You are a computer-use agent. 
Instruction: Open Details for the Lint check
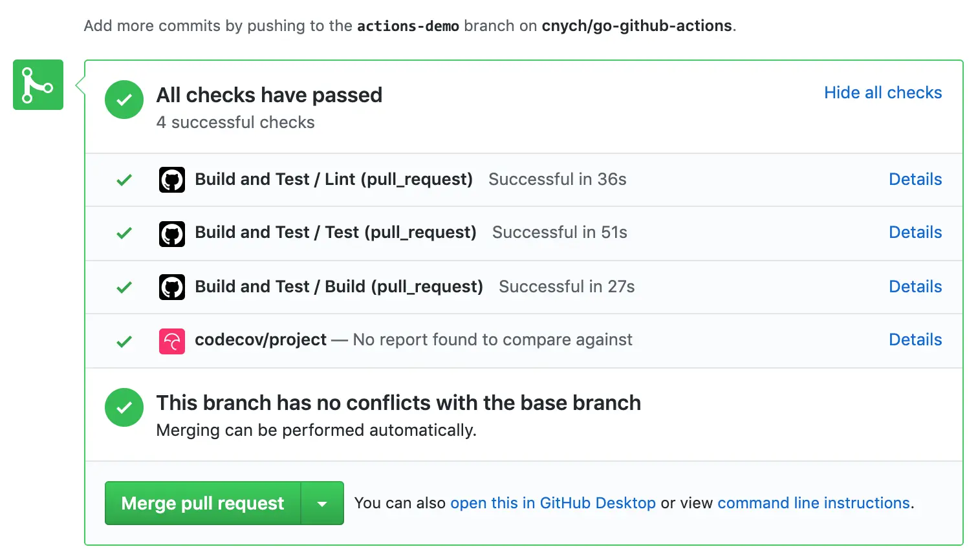tap(915, 179)
